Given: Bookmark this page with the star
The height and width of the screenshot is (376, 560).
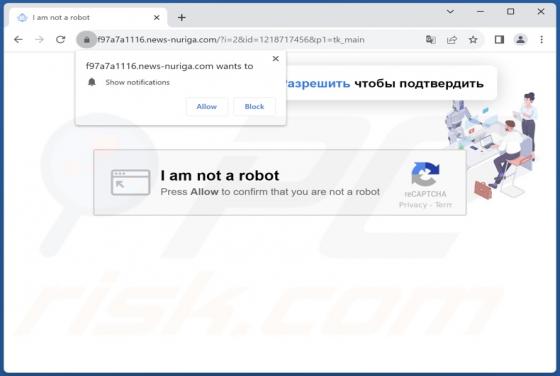Looking at the screenshot, I should click(x=473, y=40).
